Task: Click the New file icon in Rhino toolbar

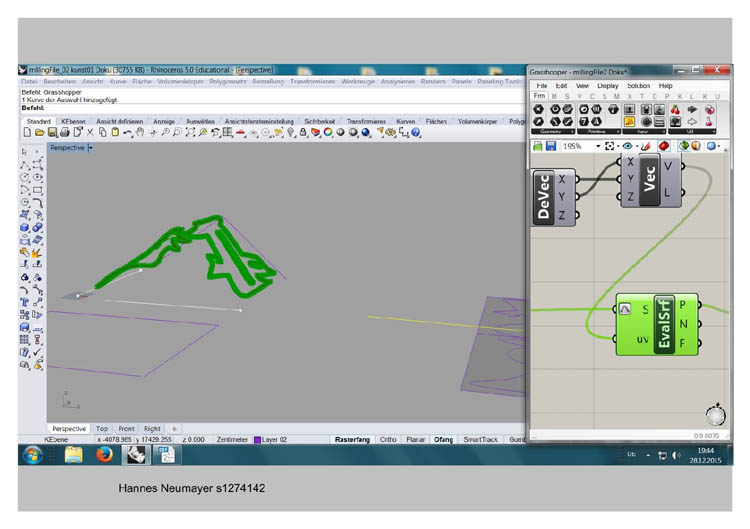Action: click(x=27, y=132)
